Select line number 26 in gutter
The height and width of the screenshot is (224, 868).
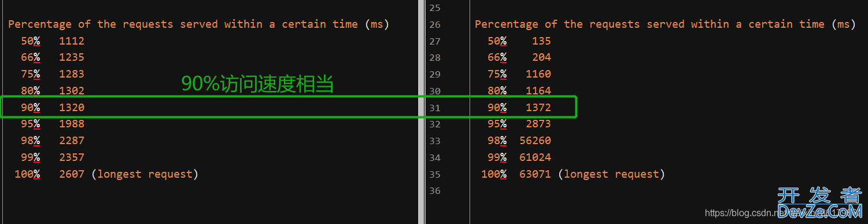(x=434, y=25)
